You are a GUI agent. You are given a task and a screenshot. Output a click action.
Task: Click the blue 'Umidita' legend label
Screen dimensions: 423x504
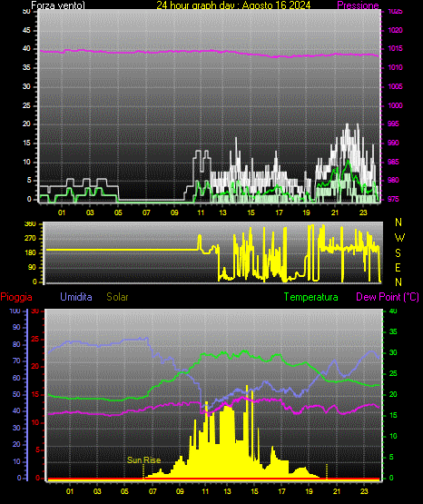tap(76, 297)
